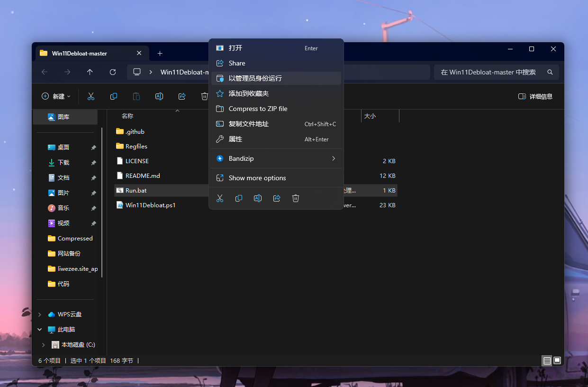The image size is (588, 387).
Task: Click the search box for Win11Debloat-master
Action: point(490,72)
